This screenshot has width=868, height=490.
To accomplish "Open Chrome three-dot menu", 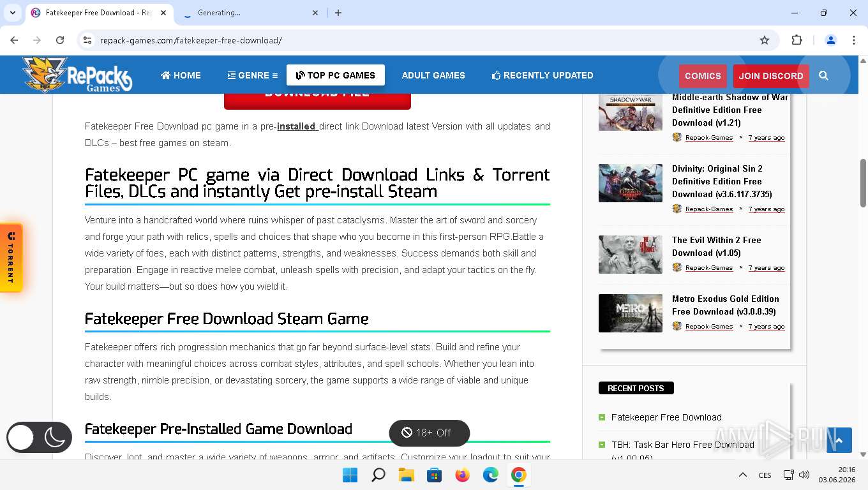I will (854, 40).
